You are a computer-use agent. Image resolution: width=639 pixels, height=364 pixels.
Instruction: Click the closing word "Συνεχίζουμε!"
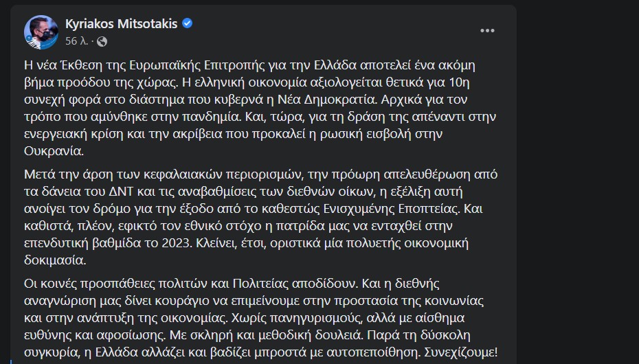point(460,352)
